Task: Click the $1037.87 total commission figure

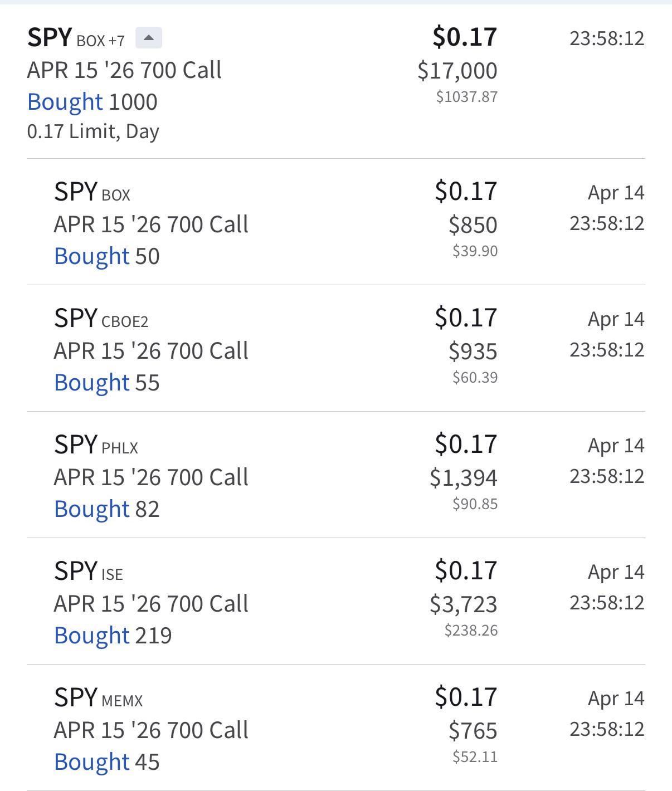Action: tap(466, 97)
